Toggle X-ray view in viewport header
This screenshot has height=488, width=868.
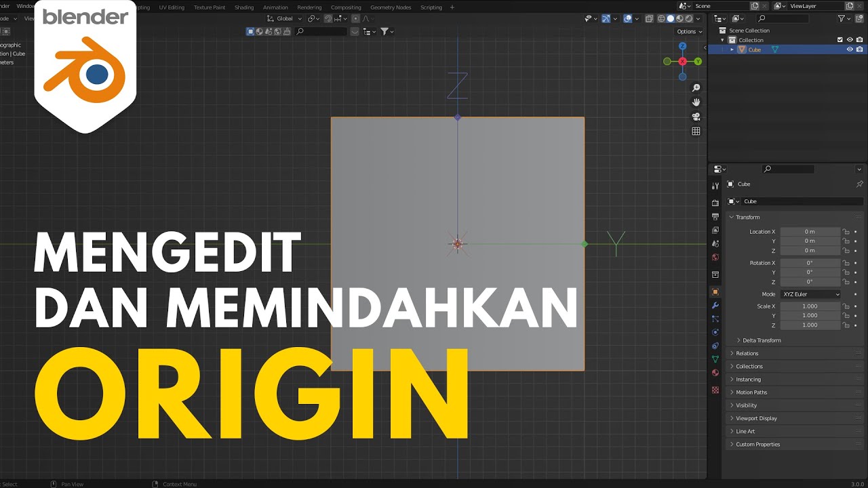pyautogui.click(x=650, y=19)
